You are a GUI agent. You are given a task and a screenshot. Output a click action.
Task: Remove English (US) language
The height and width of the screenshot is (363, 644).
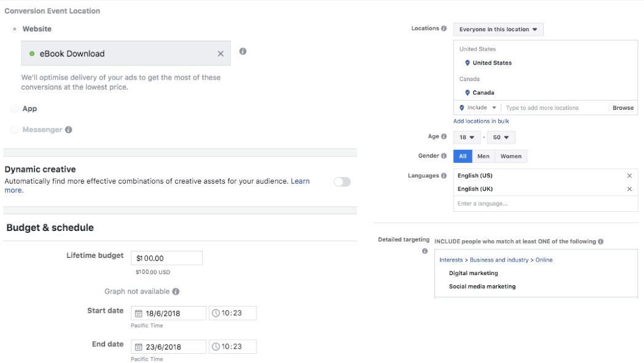click(629, 176)
